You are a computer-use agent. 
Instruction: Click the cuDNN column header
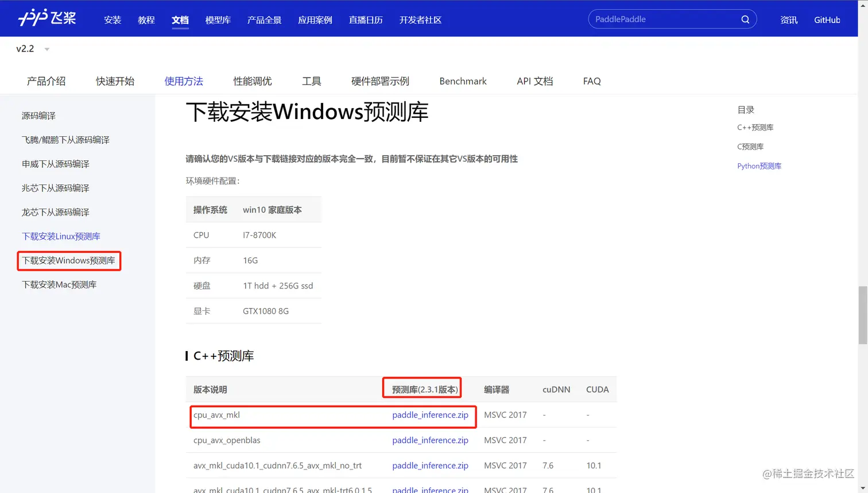coord(556,390)
